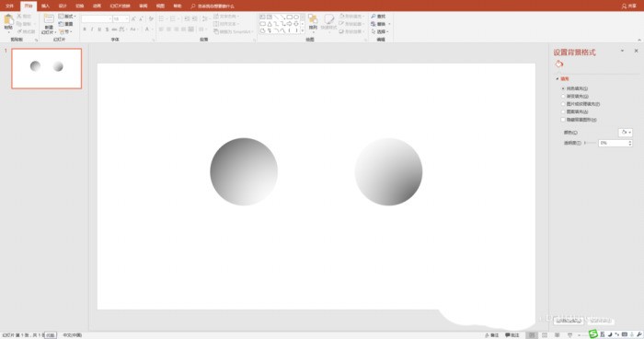This screenshot has width=644, height=339.
Task: Click the Share button at top right
Action: pyautogui.click(x=628, y=6)
